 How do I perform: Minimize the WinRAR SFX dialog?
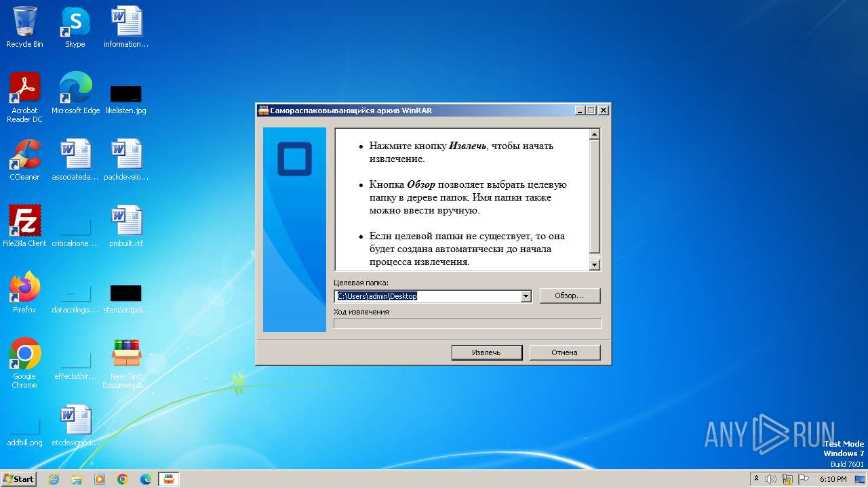pyautogui.click(x=580, y=110)
